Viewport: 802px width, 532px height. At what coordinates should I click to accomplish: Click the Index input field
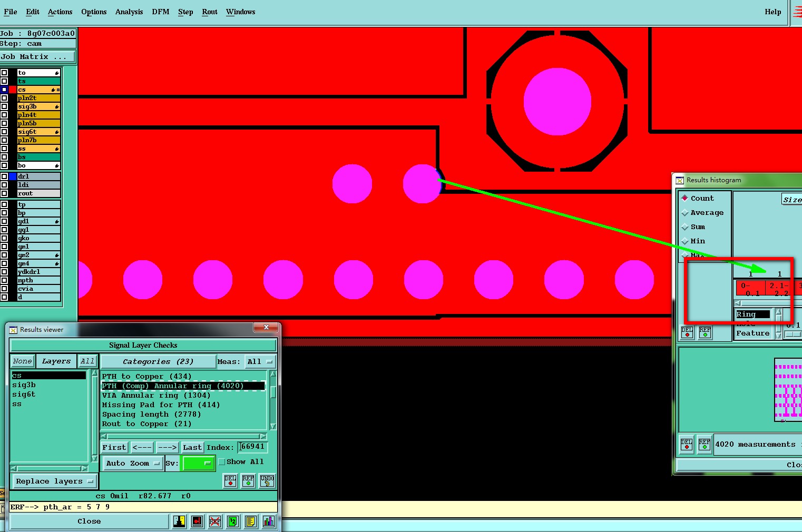pos(252,447)
